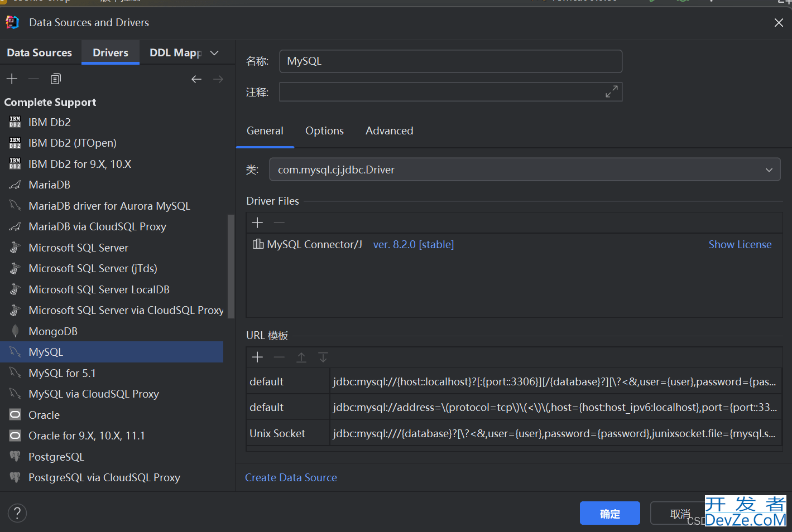Switch to the Advanced tab

click(390, 130)
